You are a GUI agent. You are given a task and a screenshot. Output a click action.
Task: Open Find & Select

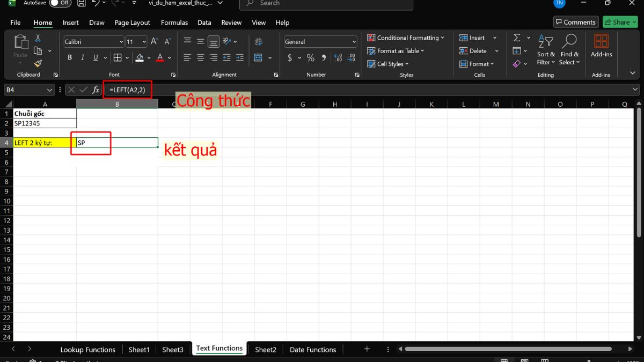(x=569, y=48)
